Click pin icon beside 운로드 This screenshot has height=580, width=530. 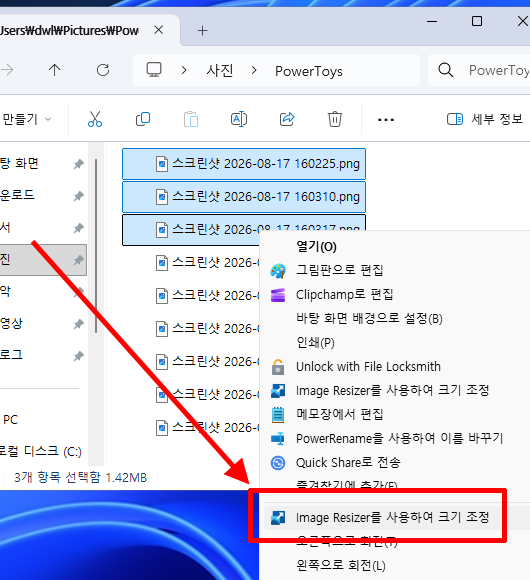[78, 196]
